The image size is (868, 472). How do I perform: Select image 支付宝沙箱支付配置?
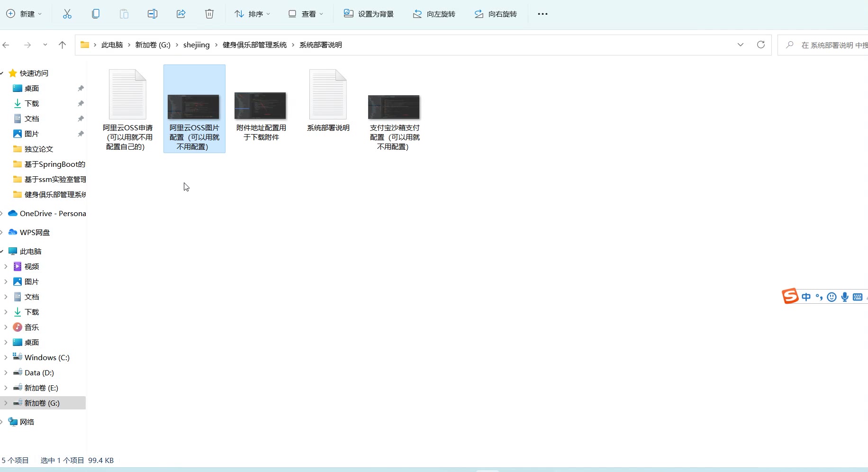click(x=395, y=109)
